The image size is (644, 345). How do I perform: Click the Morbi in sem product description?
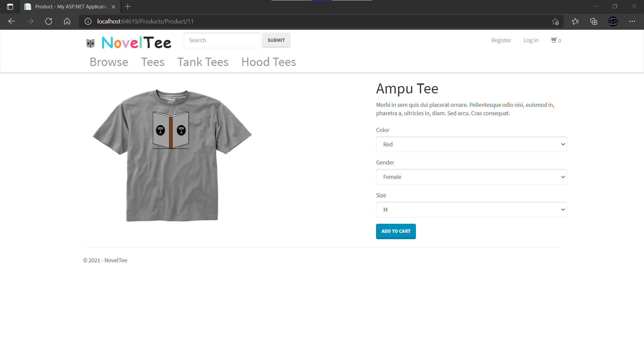pyautogui.click(x=465, y=109)
